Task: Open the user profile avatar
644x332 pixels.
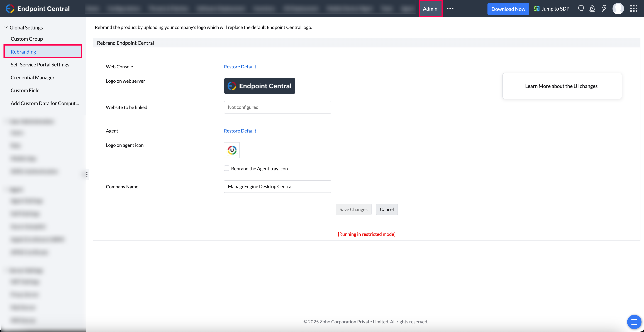Action: pos(618,9)
